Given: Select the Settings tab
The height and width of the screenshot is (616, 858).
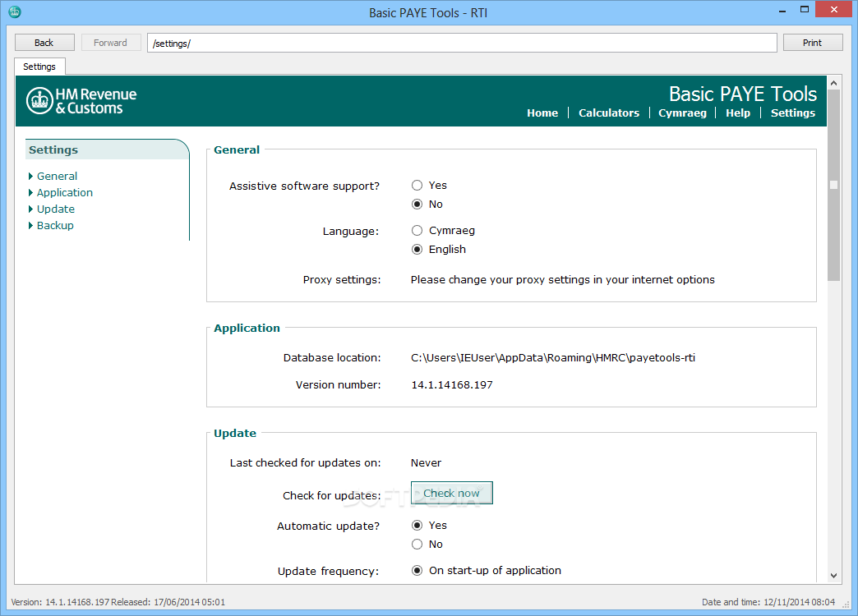Looking at the screenshot, I should (x=39, y=67).
